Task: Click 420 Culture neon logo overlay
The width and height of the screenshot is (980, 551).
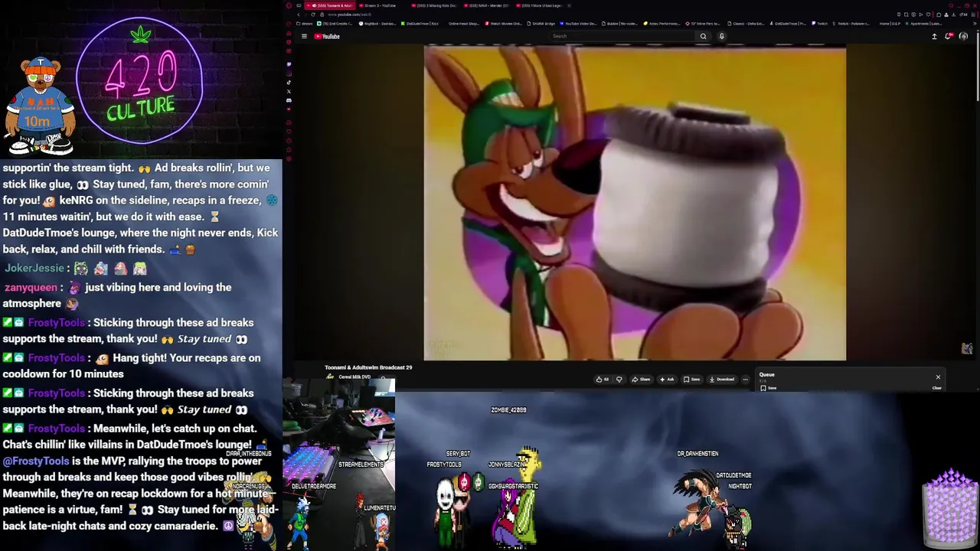Action: pyautogui.click(x=140, y=80)
